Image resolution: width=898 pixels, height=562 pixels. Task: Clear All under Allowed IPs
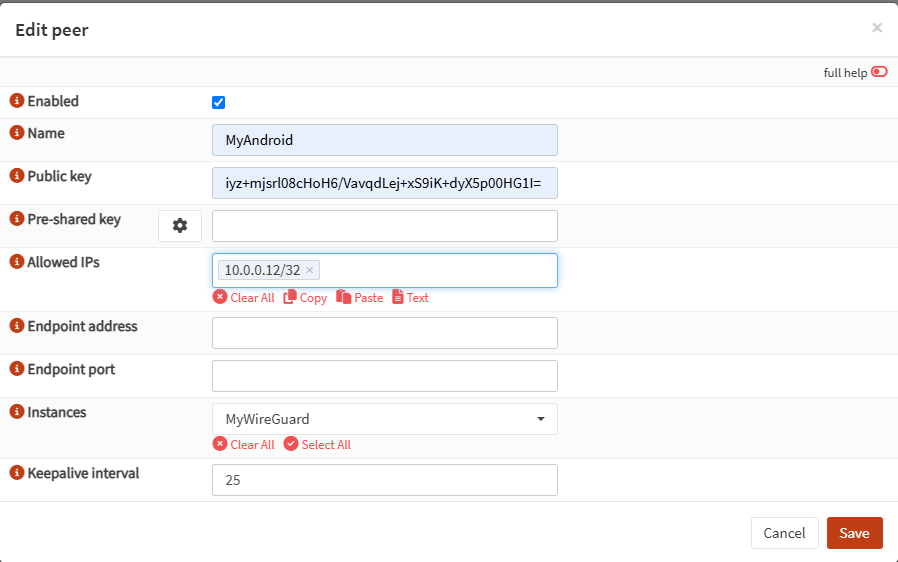243,298
